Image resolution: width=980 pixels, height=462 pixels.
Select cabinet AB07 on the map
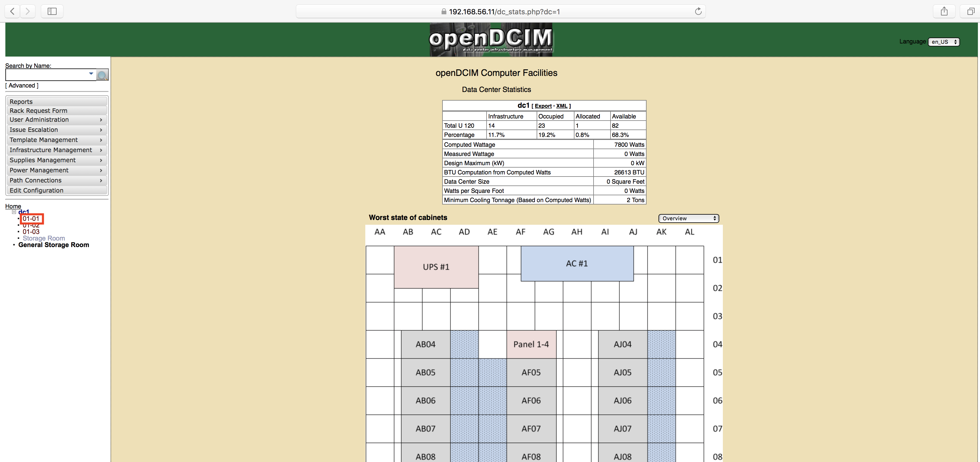click(425, 429)
